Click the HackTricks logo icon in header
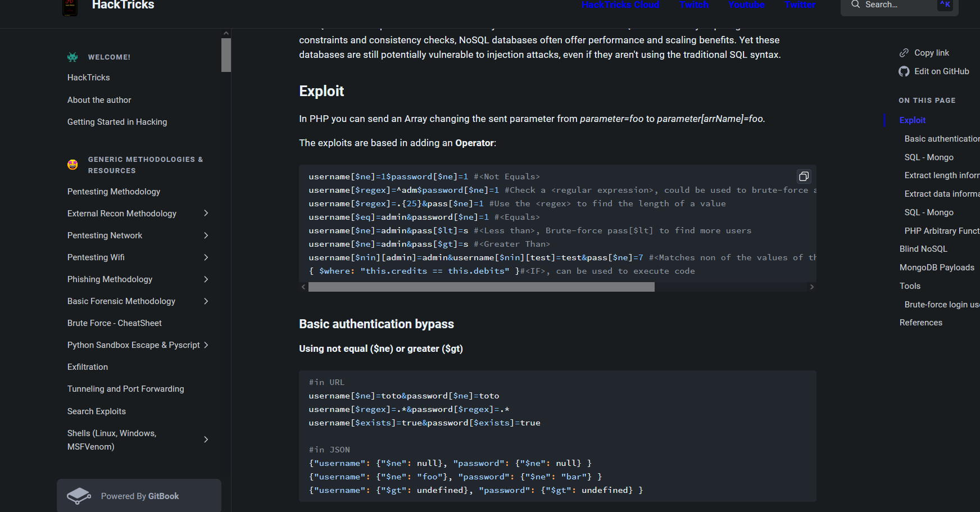Screen dimensions: 980x512 pos(70,7)
